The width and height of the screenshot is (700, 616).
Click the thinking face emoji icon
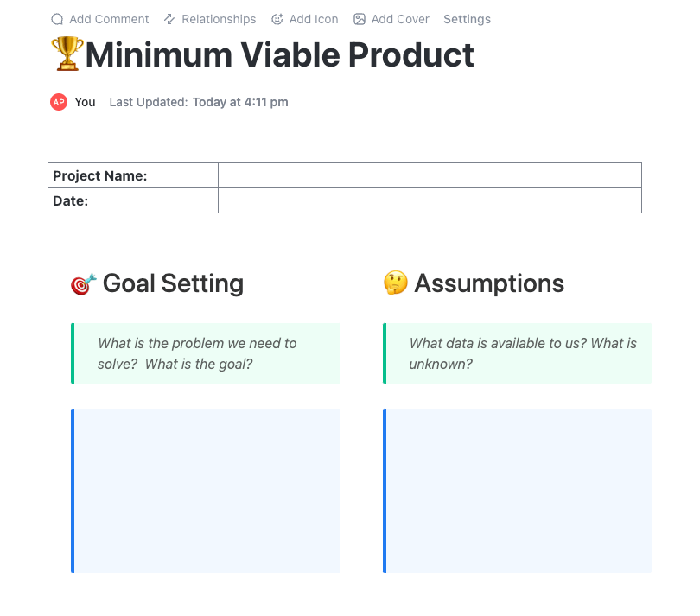coord(395,283)
